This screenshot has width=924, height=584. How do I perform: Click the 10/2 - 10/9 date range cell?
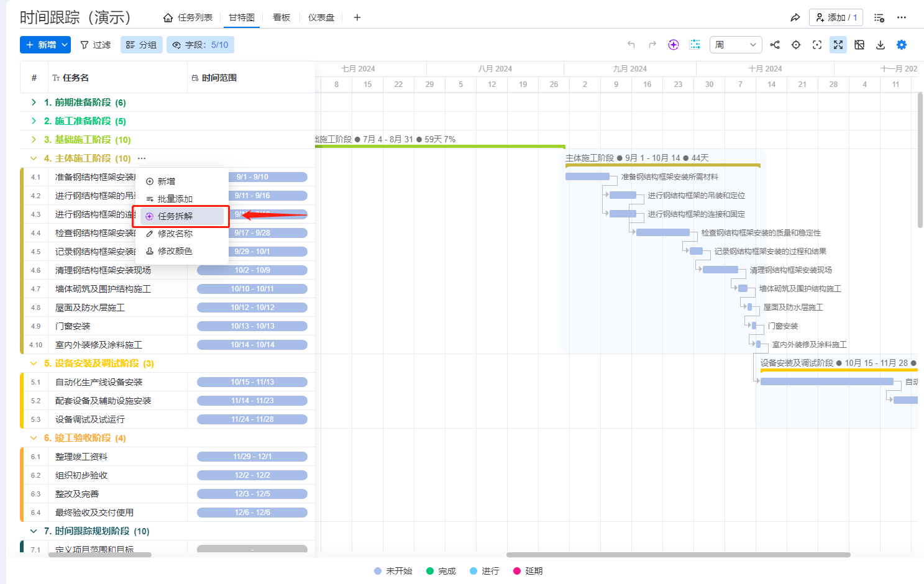[x=252, y=270]
